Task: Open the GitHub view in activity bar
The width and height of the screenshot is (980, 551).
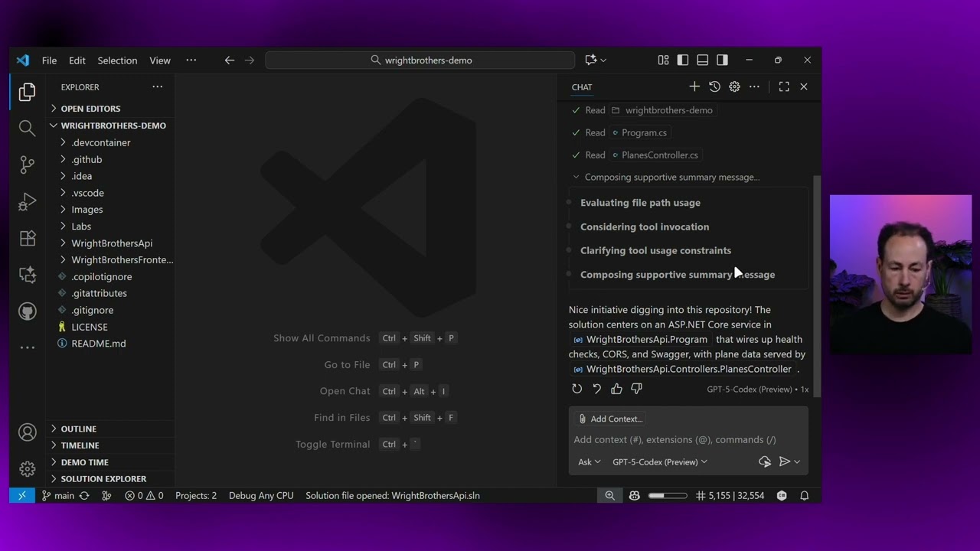Action: (27, 311)
